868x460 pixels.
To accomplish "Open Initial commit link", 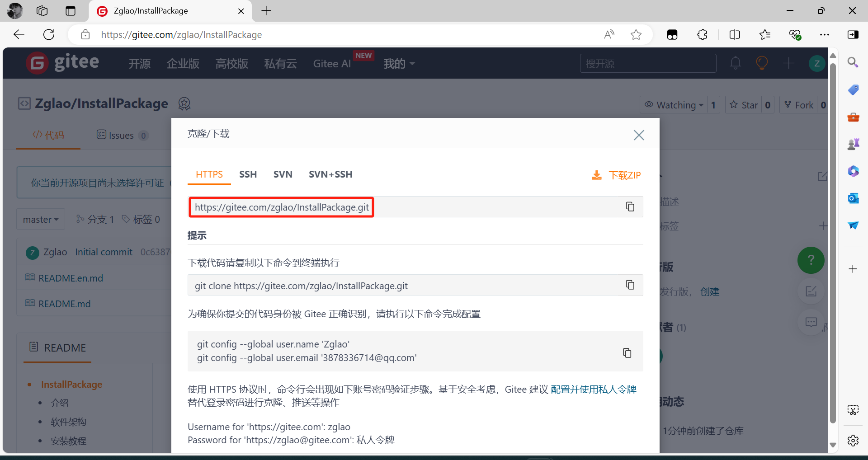I will [x=104, y=252].
